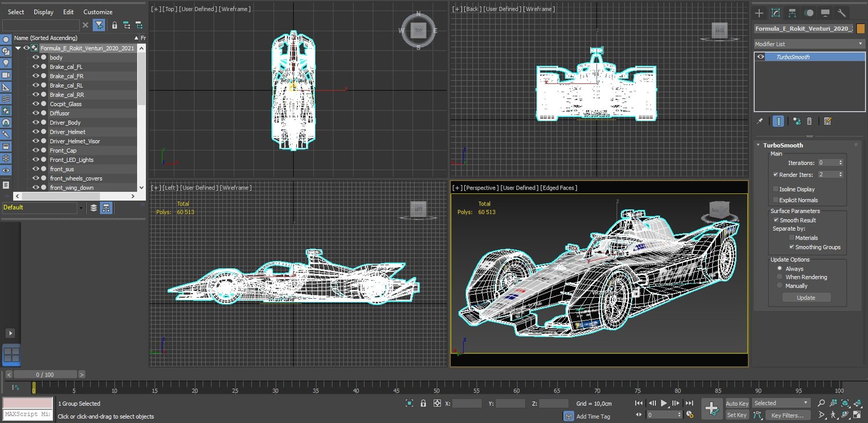Increase Iterations spinner value
This screenshot has height=423, width=868.
tap(840, 161)
